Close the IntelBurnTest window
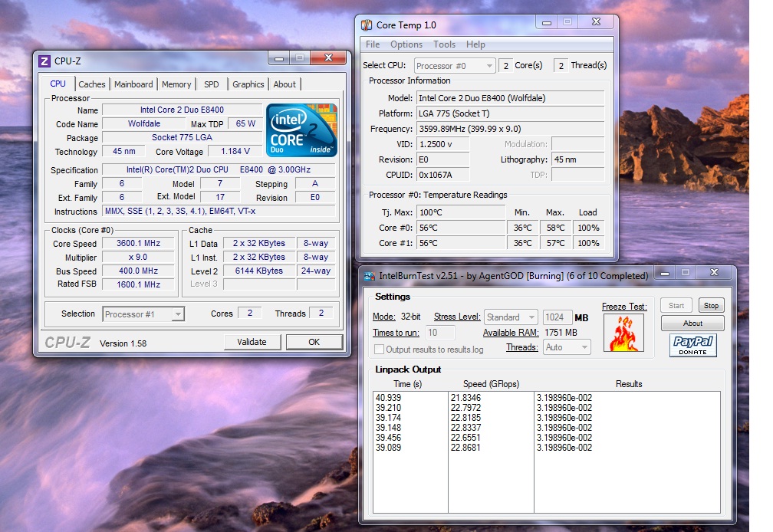Image resolution: width=773 pixels, height=532 pixels. tap(714, 272)
